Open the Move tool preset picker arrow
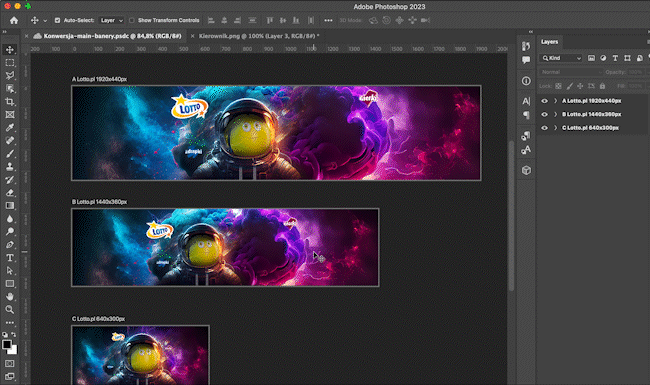Screen dimensions: 650x385 (45, 21)
